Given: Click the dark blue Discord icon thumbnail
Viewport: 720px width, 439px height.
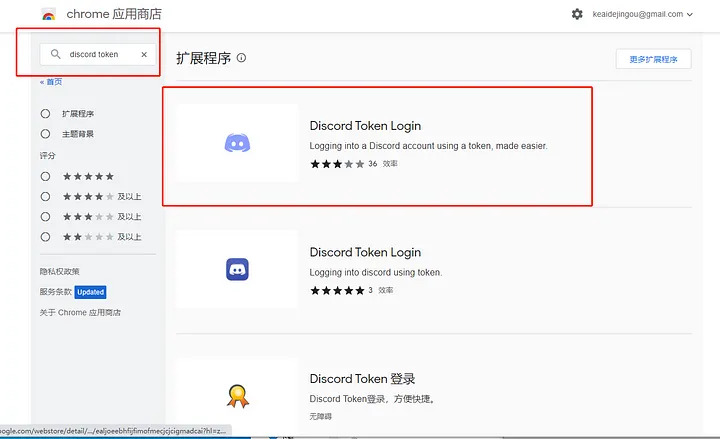Looking at the screenshot, I should [x=237, y=269].
